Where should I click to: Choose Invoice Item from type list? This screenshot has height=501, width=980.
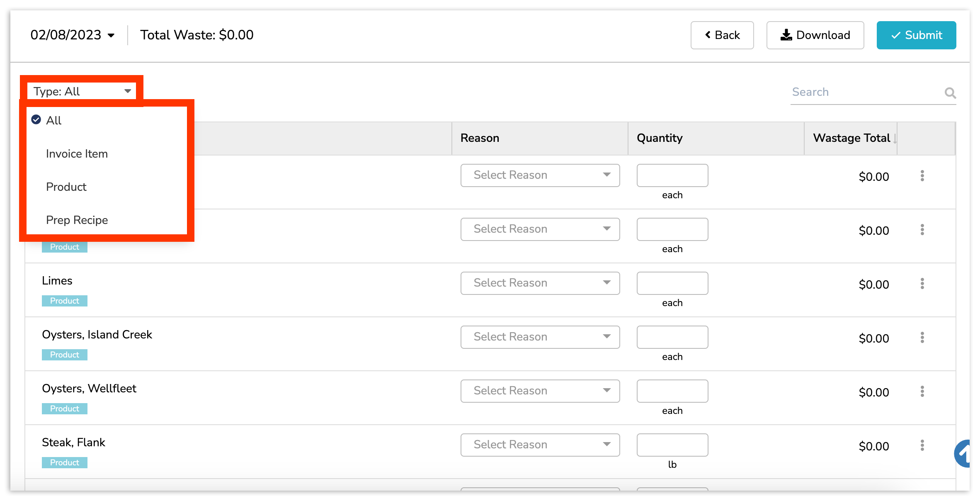click(x=77, y=154)
